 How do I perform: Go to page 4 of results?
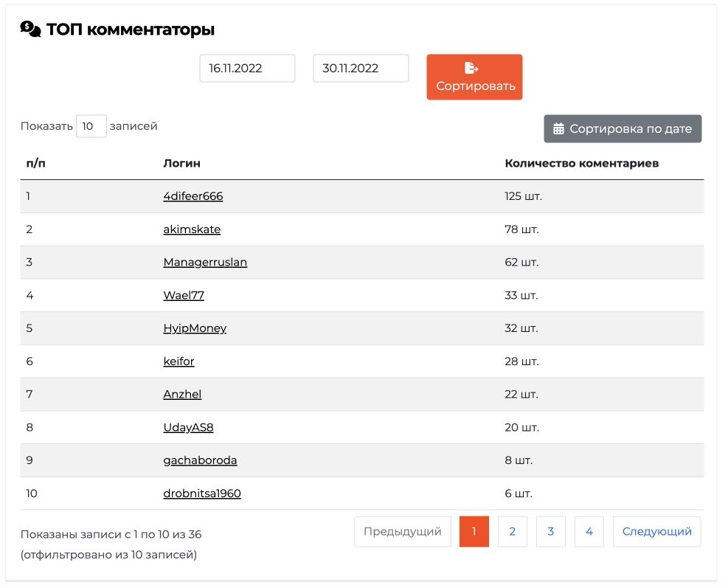coord(589,531)
